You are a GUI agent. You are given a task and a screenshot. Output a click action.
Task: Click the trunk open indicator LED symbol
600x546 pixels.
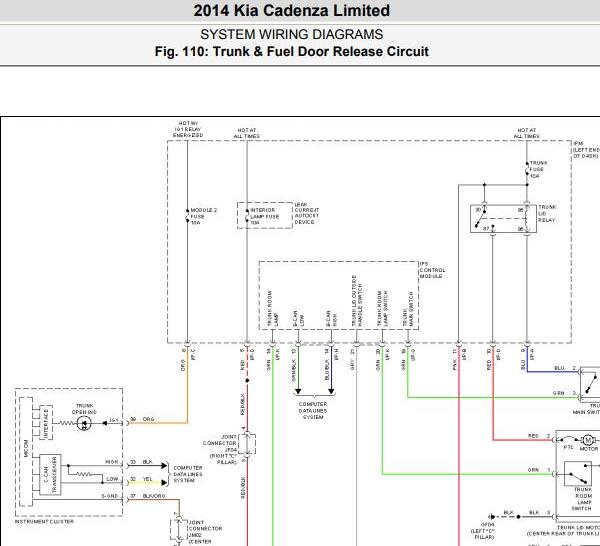pos(84,423)
